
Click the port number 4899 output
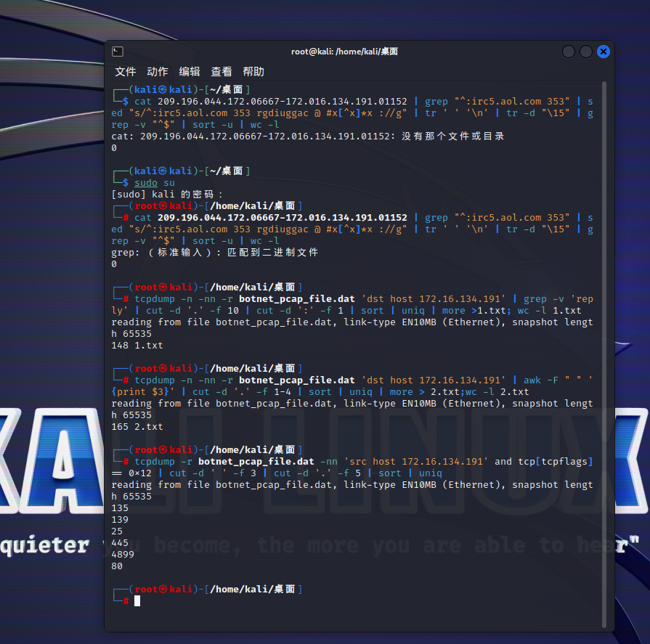pos(123,554)
